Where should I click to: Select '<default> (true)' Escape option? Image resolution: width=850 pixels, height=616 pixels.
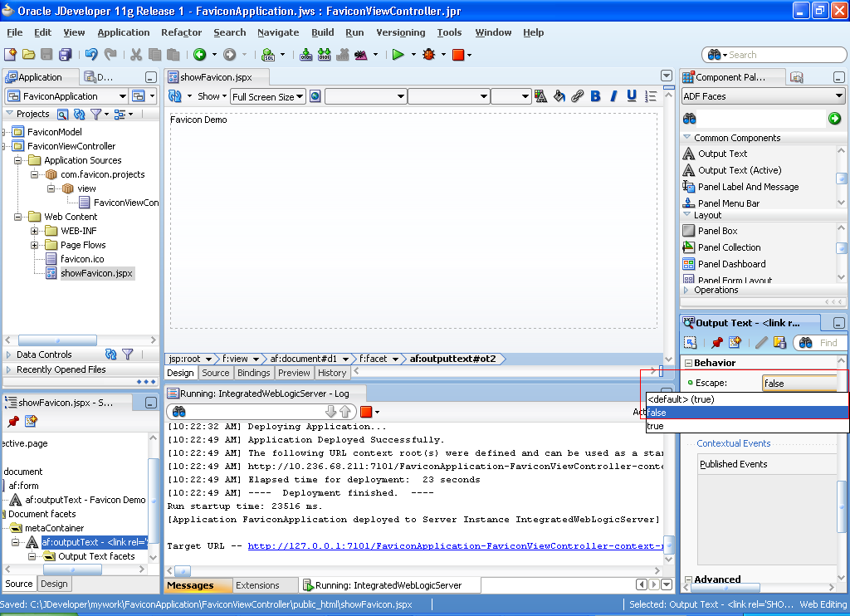(747, 399)
